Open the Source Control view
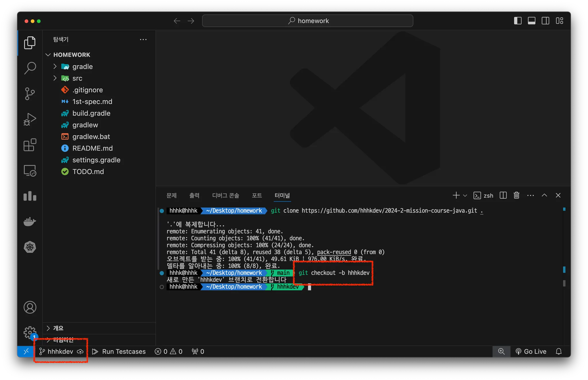The height and width of the screenshot is (380, 588). (30, 93)
